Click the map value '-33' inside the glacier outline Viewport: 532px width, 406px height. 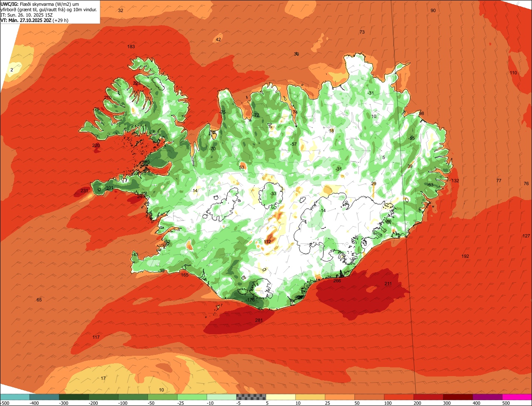pyautogui.click(x=273, y=194)
